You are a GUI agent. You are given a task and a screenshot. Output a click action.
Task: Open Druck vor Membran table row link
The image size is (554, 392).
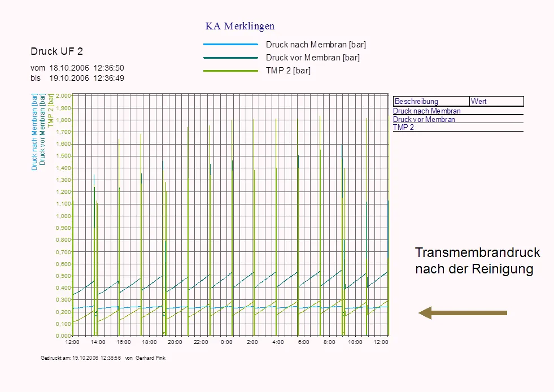coord(424,120)
